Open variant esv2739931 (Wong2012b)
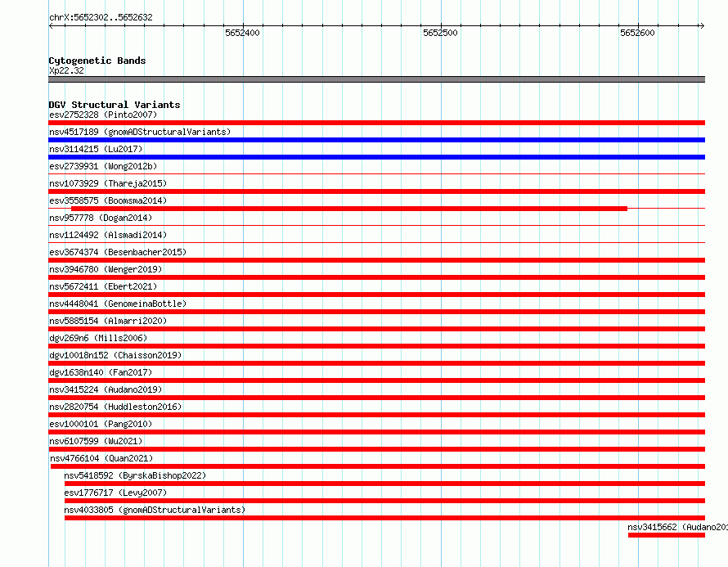The height and width of the screenshot is (567, 728). point(103,166)
